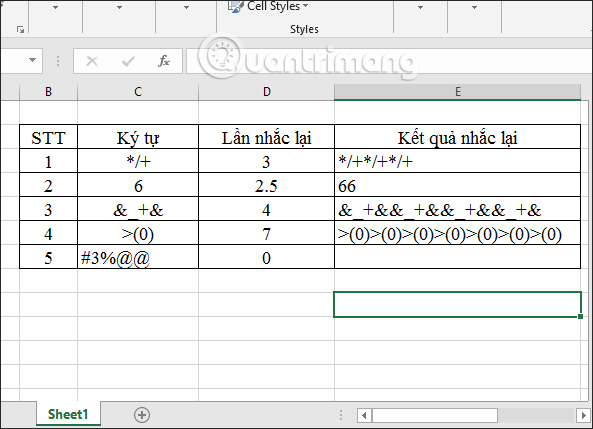Select the cell containing '>(0)'

[x=138, y=233]
